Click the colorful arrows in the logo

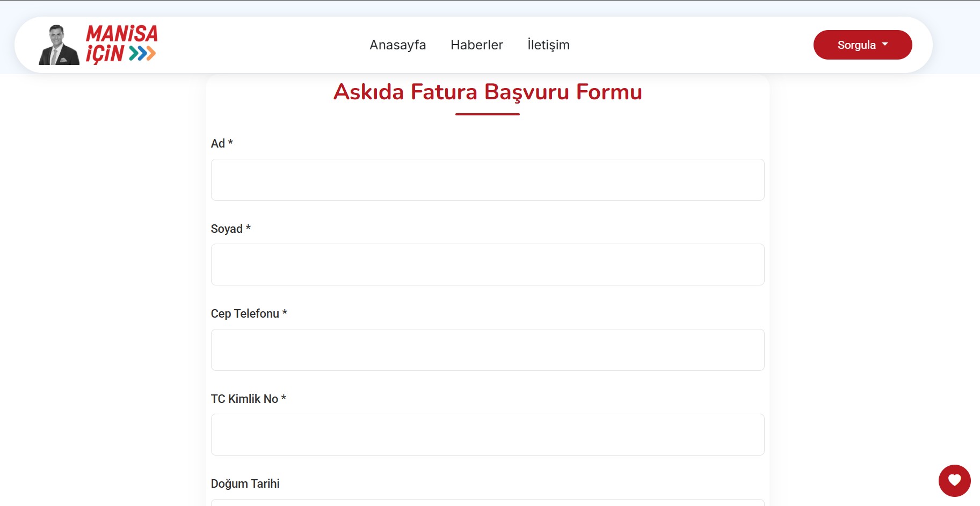click(x=142, y=54)
